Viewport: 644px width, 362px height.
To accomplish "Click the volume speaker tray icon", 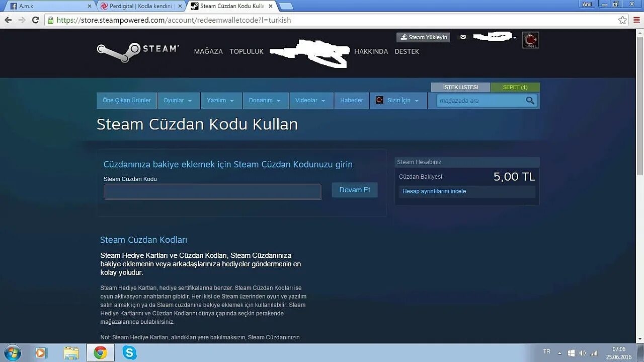I will coord(583,353).
